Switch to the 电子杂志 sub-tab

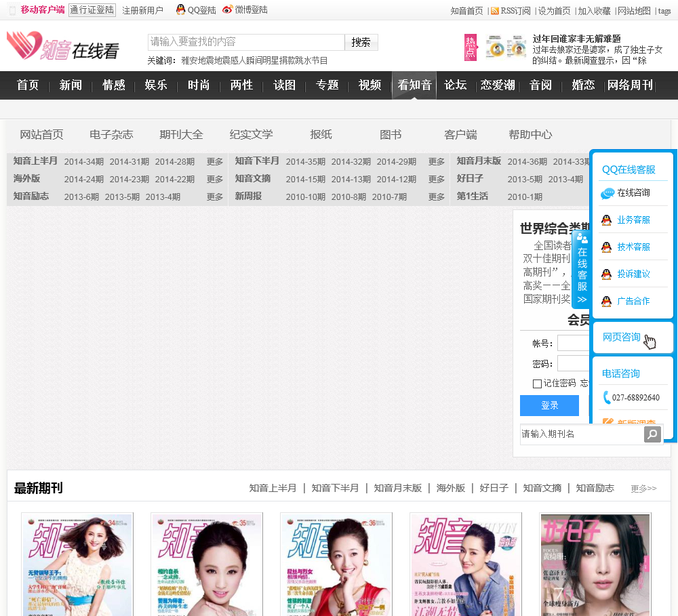(111, 135)
